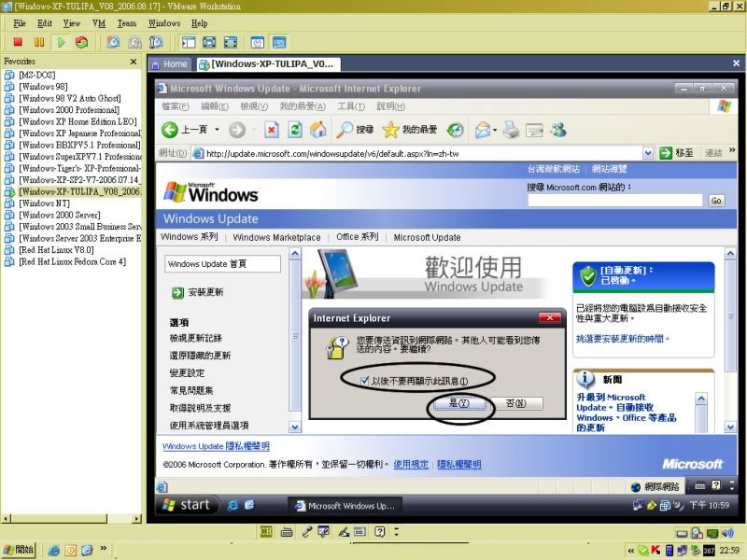This screenshot has width=747, height=560.
Task: Select [Windows 2000 Server] in Favorites
Action: point(60,215)
